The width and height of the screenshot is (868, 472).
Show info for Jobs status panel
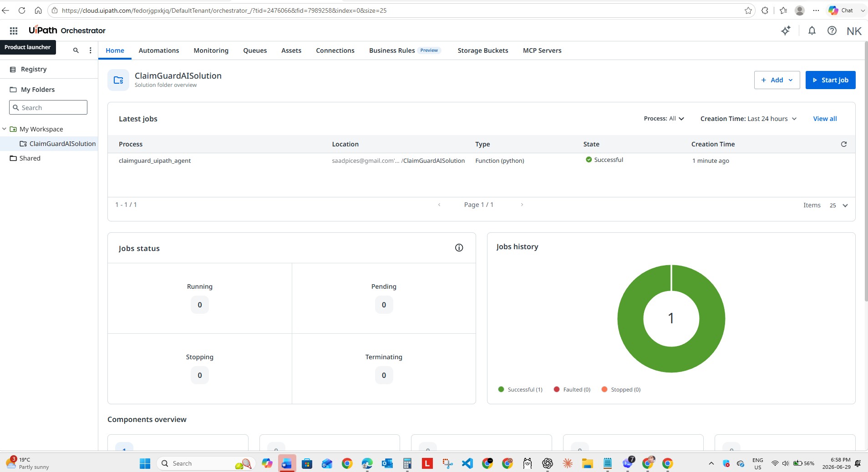(x=459, y=248)
